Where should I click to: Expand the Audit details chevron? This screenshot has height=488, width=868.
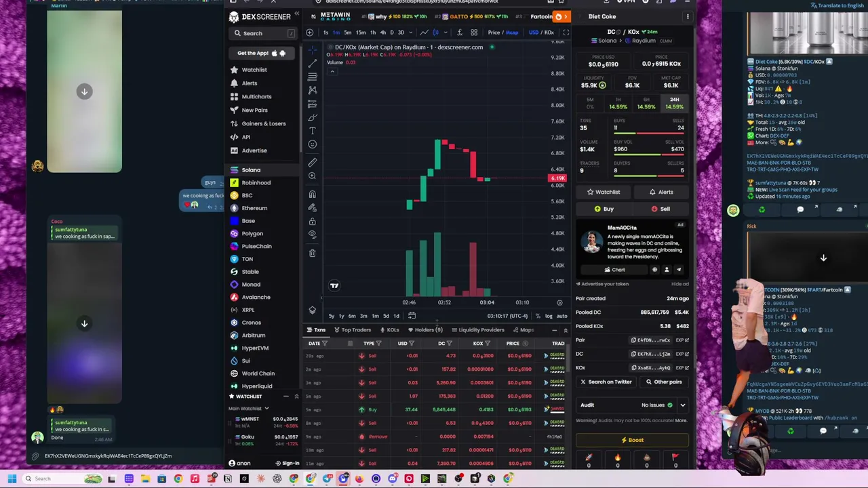pos(683,405)
